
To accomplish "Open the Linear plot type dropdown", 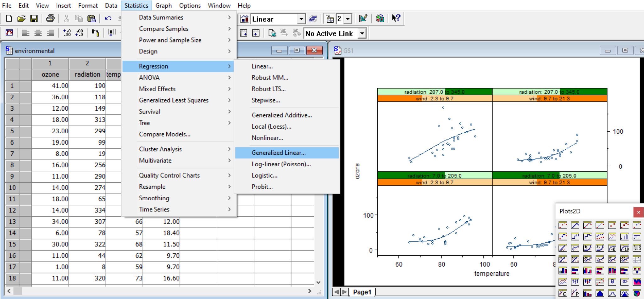I will pos(301,19).
